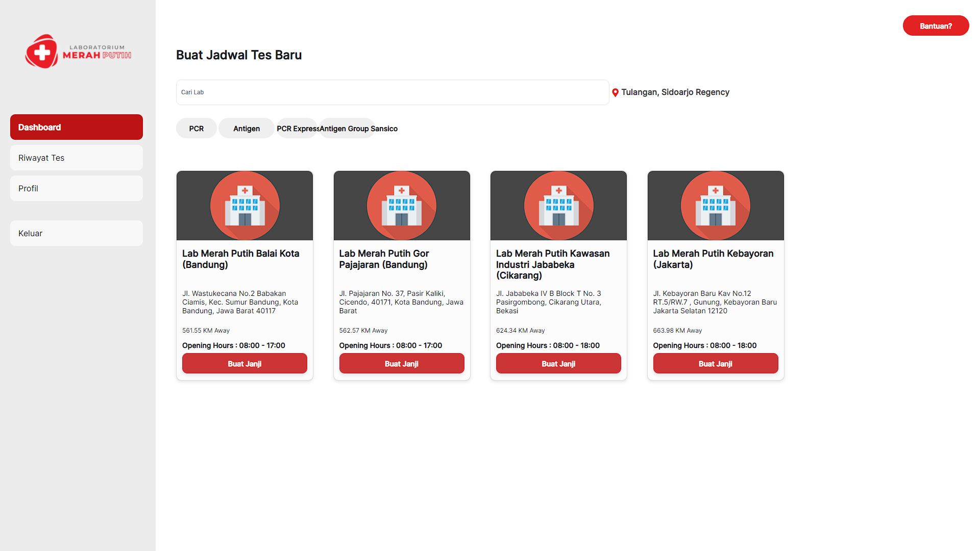980x551 pixels.
Task: Click the Balai Kota lab hospital icon
Action: click(x=244, y=206)
